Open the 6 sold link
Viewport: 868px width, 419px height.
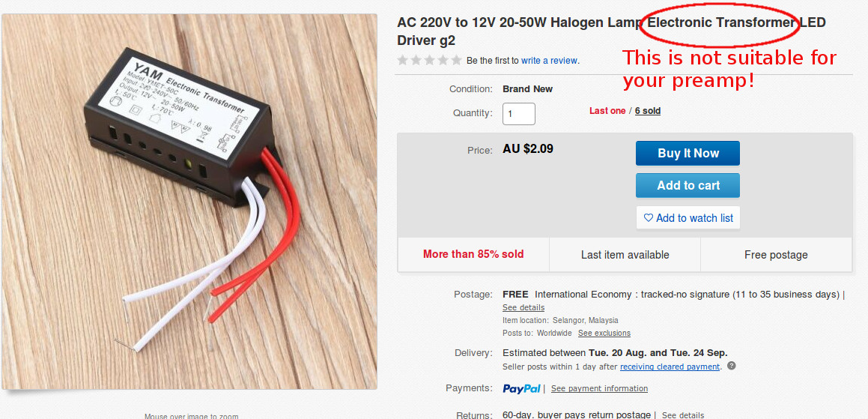coord(648,111)
